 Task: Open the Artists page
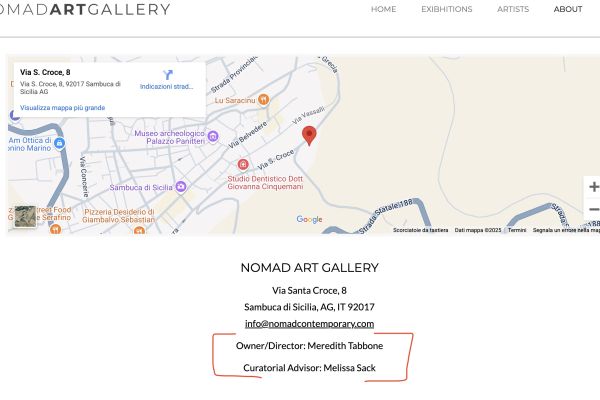pyautogui.click(x=513, y=9)
